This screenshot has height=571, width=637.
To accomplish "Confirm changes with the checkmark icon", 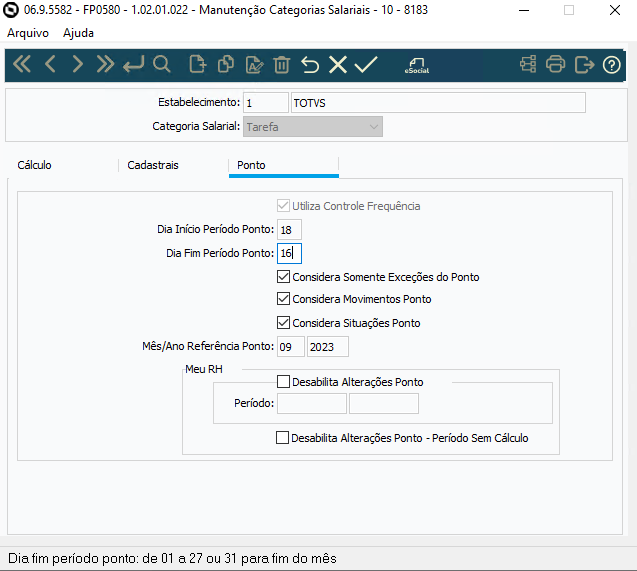I will pyautogui.click(x=366, y=65).
